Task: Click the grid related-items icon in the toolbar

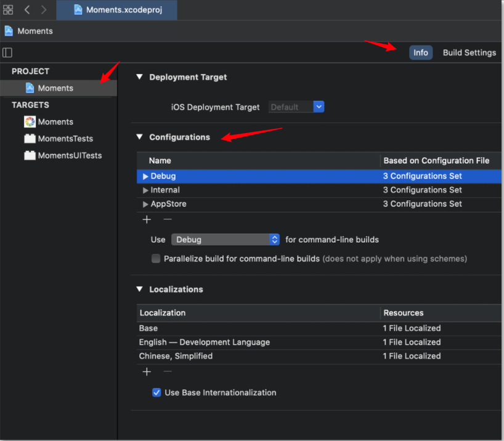Action: [8, 10]
